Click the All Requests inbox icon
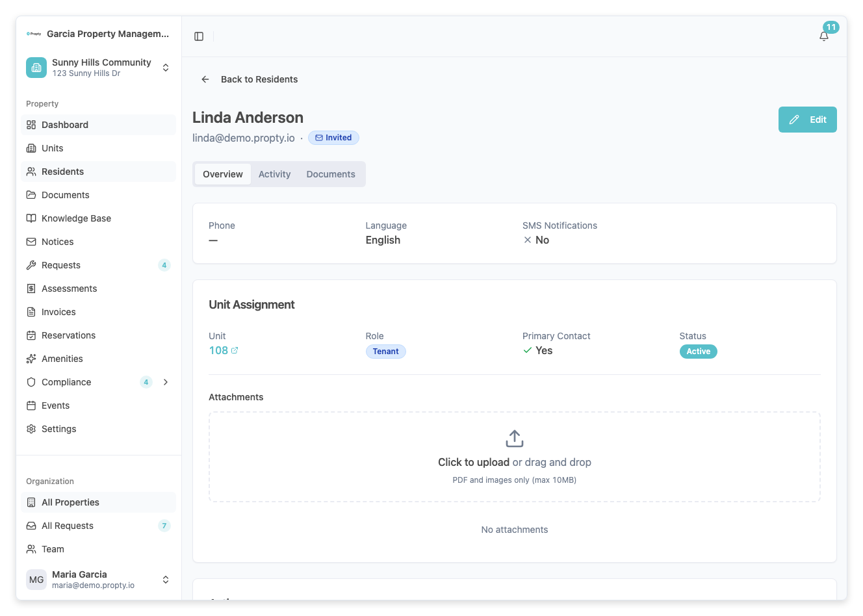This screenshot has width=863, height=616. click(x=31, y=526)
